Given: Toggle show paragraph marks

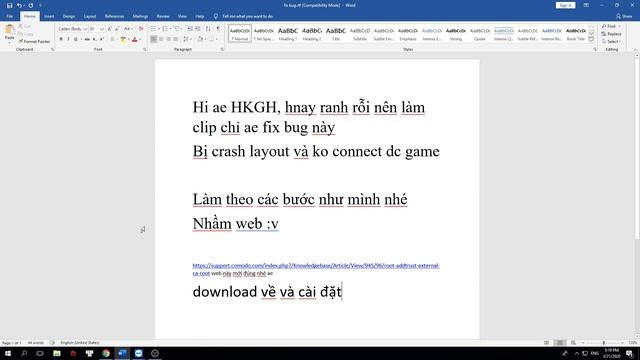Looking at the screenshot, I should [218, 29].
